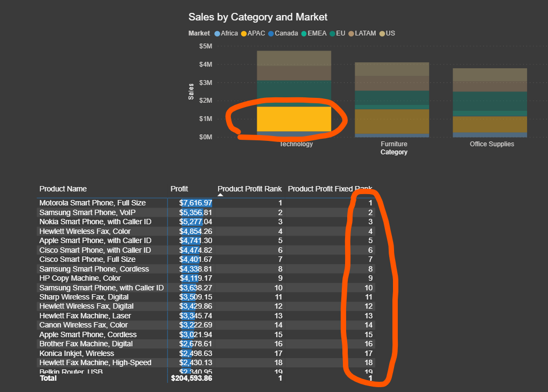Click the Total row label
This screenshot has width=548, height=392.
click(48, 379)
